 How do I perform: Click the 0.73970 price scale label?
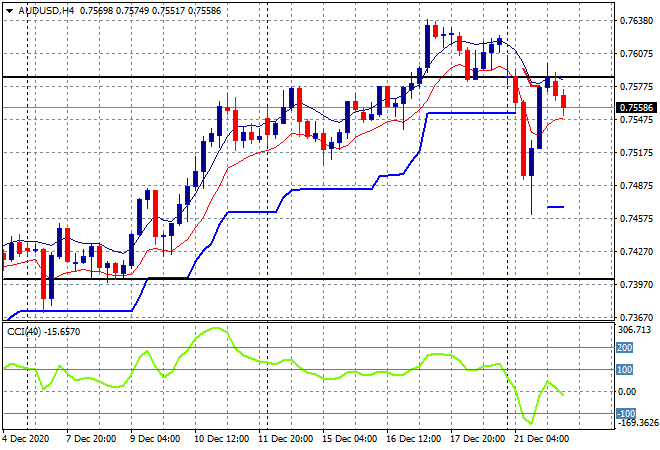pyautogui.click(x=636, y=285)
